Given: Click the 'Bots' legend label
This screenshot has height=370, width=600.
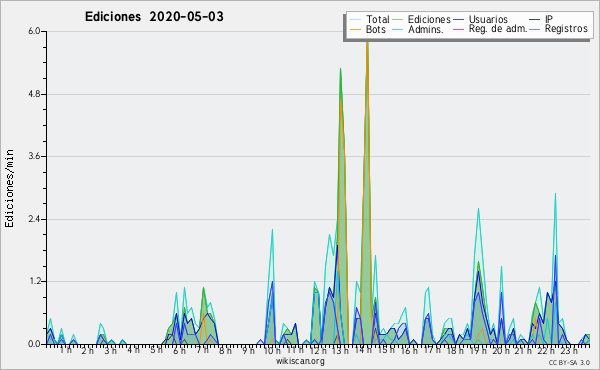Looking at the screenshot, I should pyautogui.click(x=376, y=29).
